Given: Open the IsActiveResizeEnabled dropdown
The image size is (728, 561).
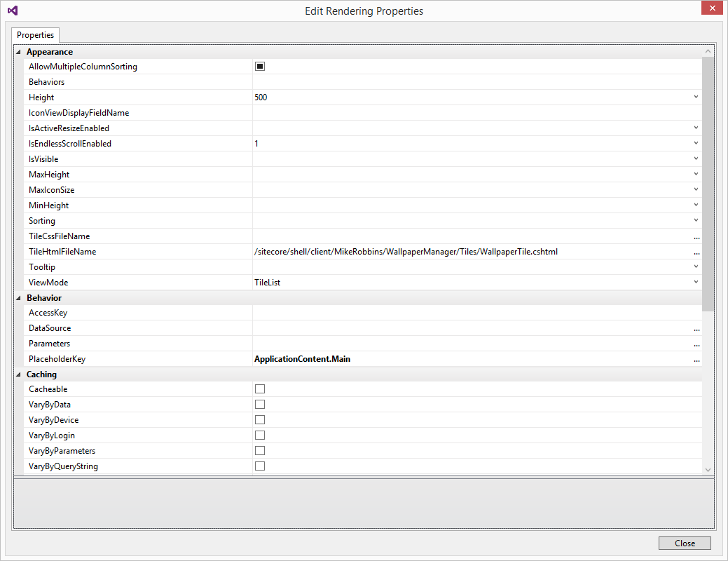Looking at the screenshot, I should [696, 128].
